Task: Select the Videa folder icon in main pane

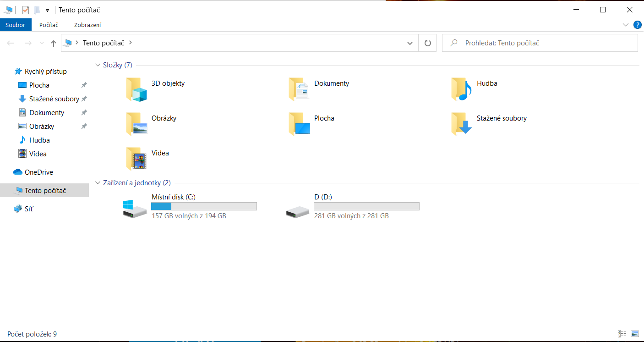Action: tap(136, 159)
